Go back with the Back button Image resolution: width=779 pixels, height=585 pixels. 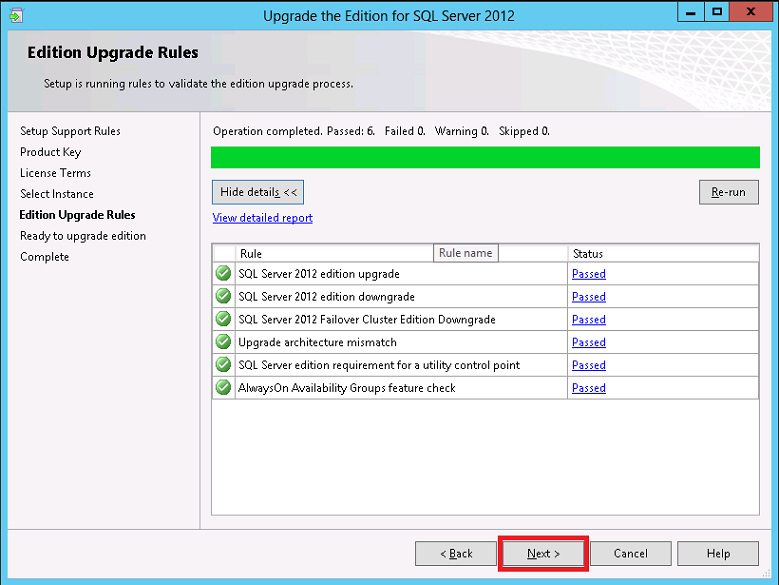(456, 553)
